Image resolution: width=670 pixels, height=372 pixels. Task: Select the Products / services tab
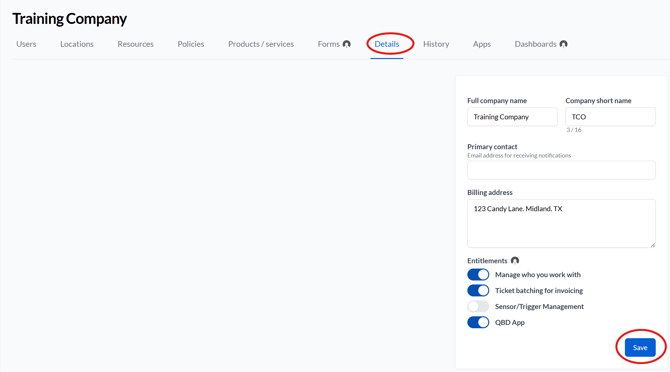tap(261, 44)
